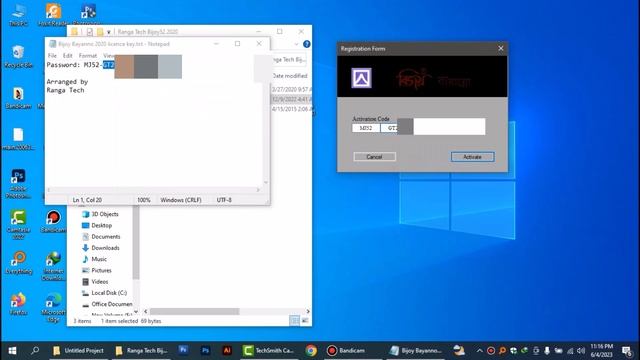Click the 100% zoom entry in Notepad status bar
Viewport: 640px width, 360px height.
144,200
